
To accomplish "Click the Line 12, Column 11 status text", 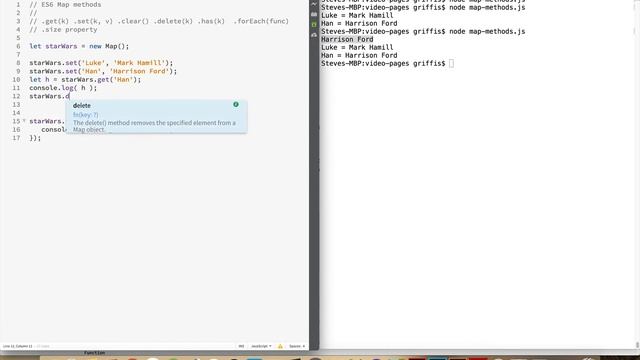I will click(18, 346).
